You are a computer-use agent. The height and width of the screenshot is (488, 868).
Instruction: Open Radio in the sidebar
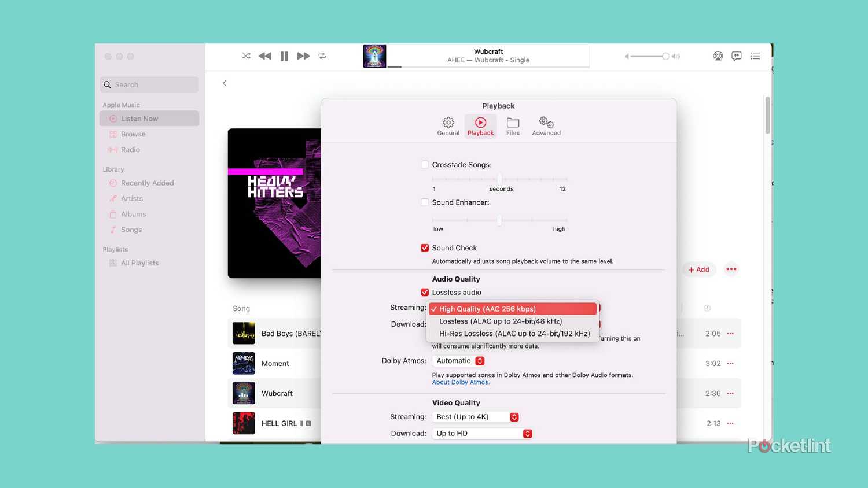click(x=130, y=149)
